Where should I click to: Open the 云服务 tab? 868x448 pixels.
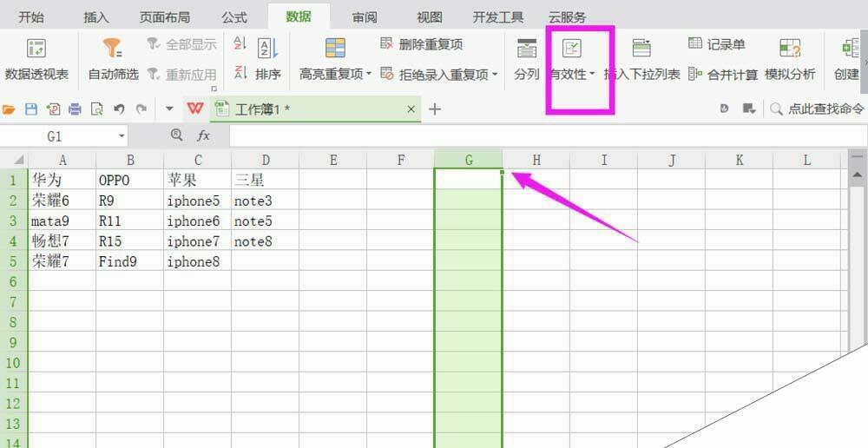(568, 17)
